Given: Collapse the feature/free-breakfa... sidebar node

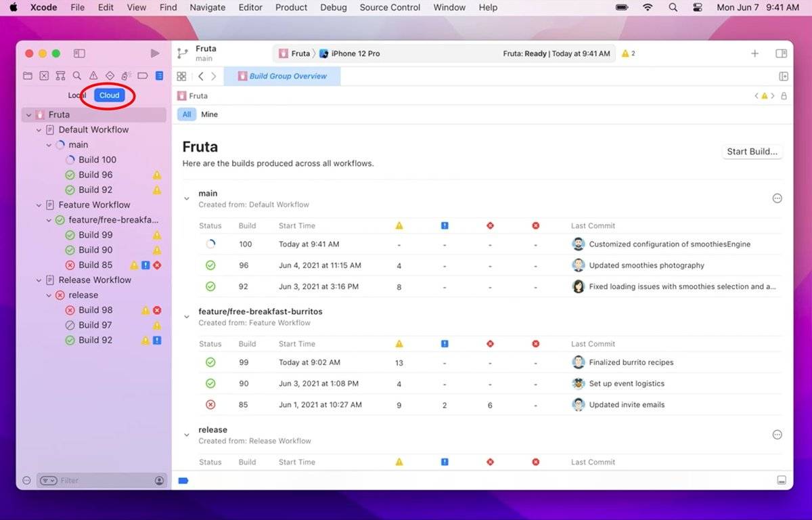Looking at the screenshot, I should (x=49, y=220).
